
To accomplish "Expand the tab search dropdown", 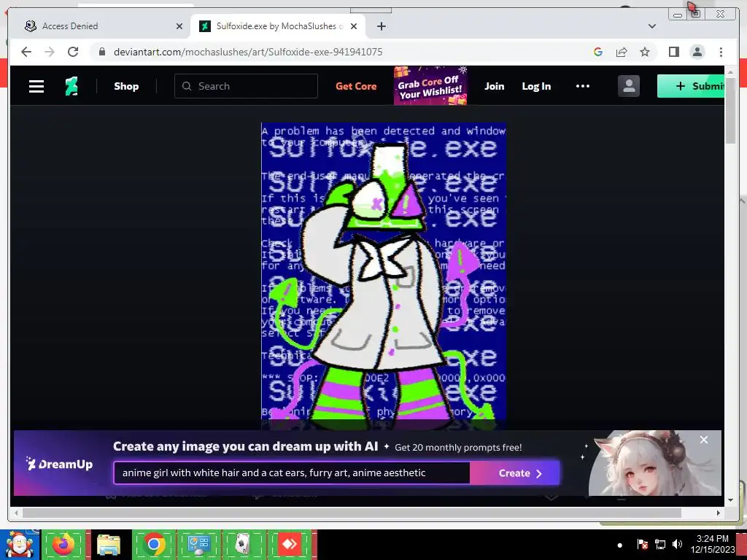I will coord(652,26).
